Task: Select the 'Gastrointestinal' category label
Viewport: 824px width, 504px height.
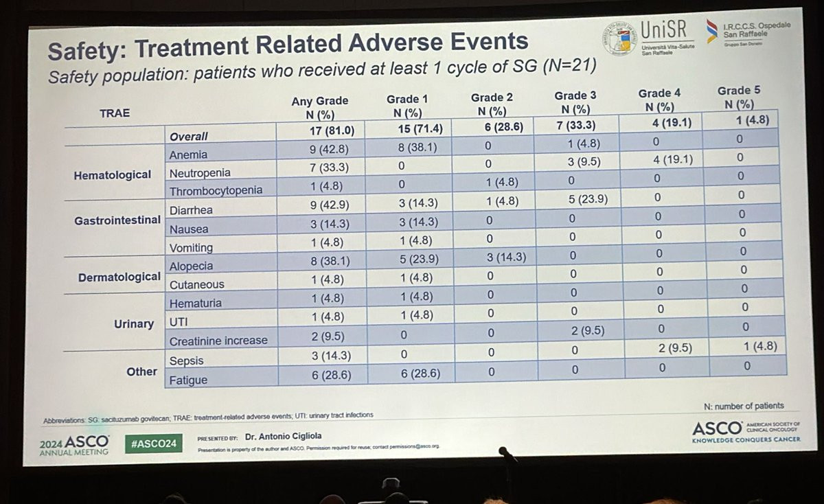Action: coord(117,221)
